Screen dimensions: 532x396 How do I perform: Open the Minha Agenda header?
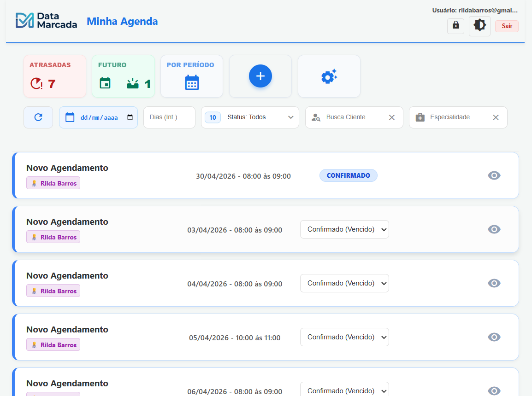(x=122, y=21)
